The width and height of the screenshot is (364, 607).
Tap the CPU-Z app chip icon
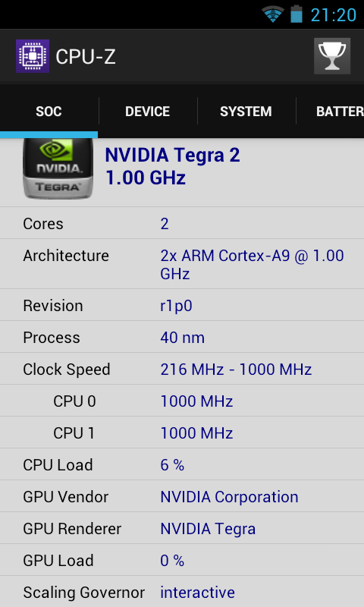click(x=33, y=56)
